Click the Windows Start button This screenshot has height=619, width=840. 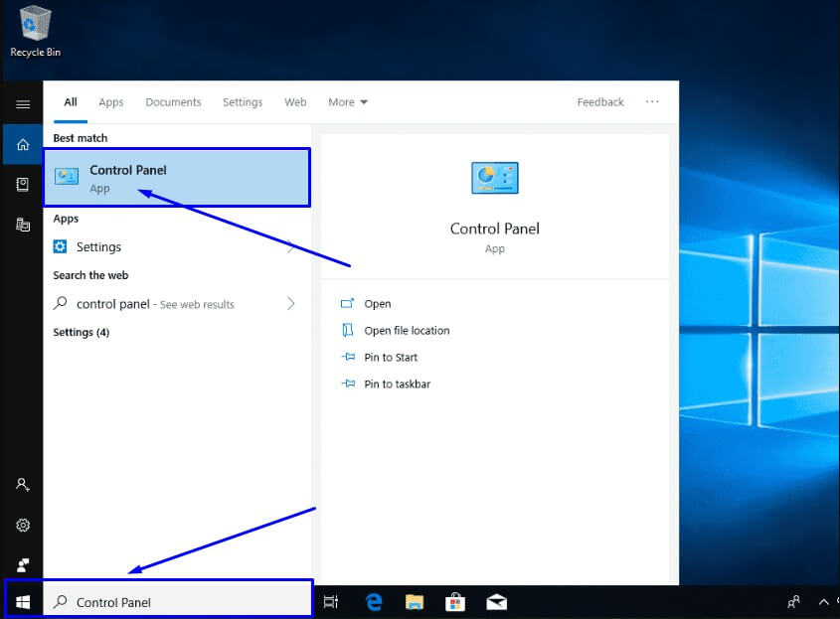point(23,602)
